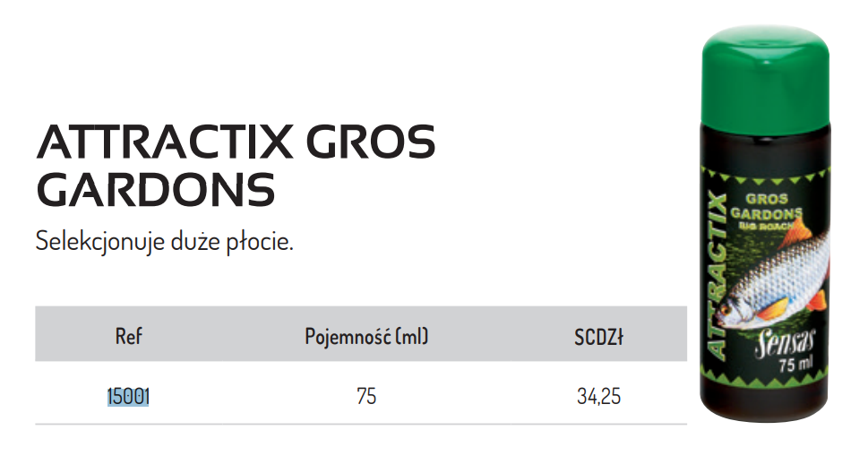Click the 75 ml marking on bottle
The image size is (868, 473).
tap(795, 365)
